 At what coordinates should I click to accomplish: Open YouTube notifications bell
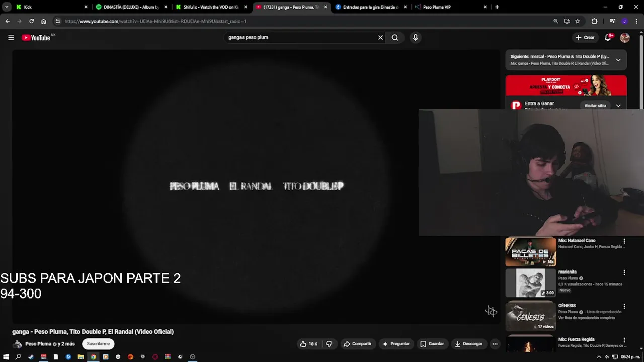(608, 37)
